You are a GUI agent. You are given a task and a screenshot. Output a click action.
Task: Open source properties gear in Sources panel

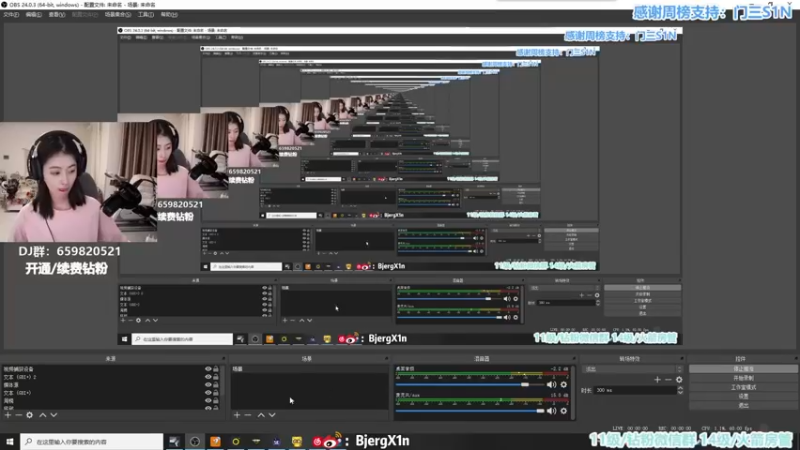click(x=30, y=415)
